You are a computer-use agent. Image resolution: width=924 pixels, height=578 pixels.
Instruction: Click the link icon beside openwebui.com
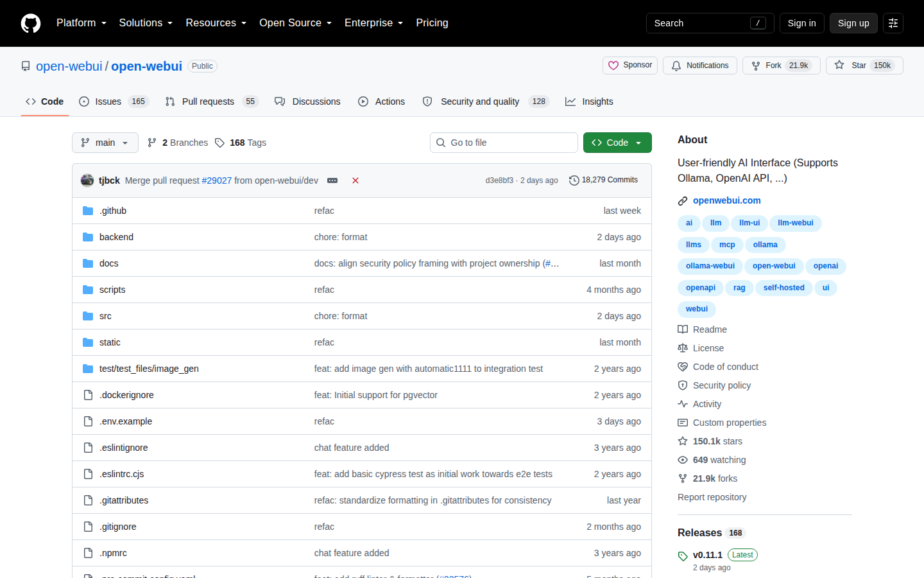click(x=683, y=201)
